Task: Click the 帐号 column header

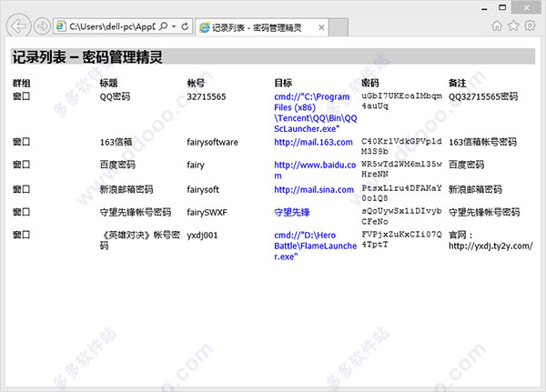Action: click(x=196, y=83)
